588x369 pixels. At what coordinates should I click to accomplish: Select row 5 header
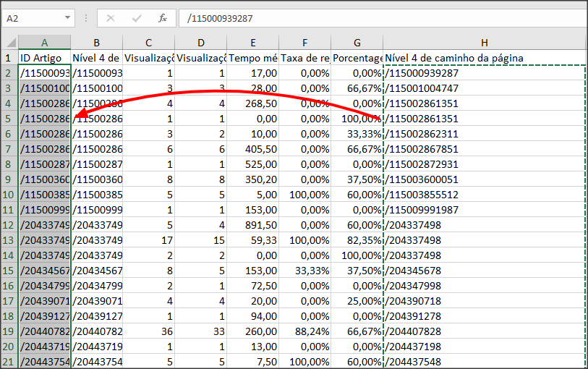pyautogui.click(x=8, y=119)
